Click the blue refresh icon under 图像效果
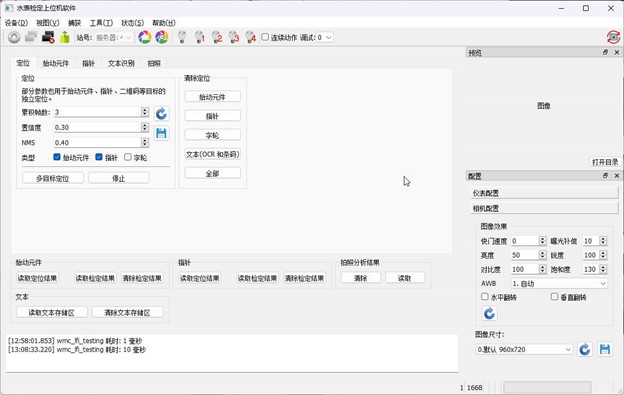The height and width of the screenshot is (395, 624). tap(489, 313)
